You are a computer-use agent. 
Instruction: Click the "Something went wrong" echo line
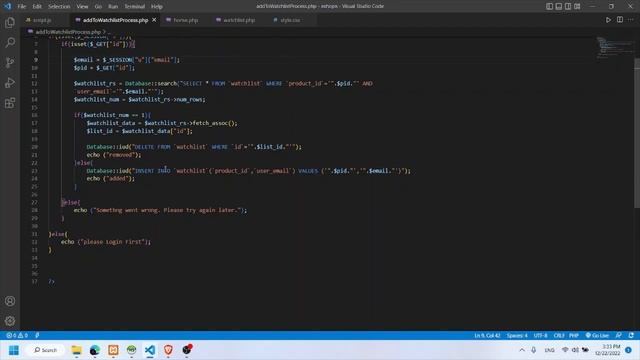[x=160, y=210]
